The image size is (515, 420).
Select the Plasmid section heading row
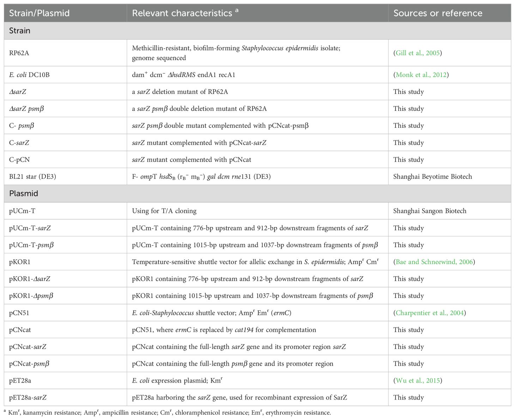pyautogui.click(x=257, y=193)
